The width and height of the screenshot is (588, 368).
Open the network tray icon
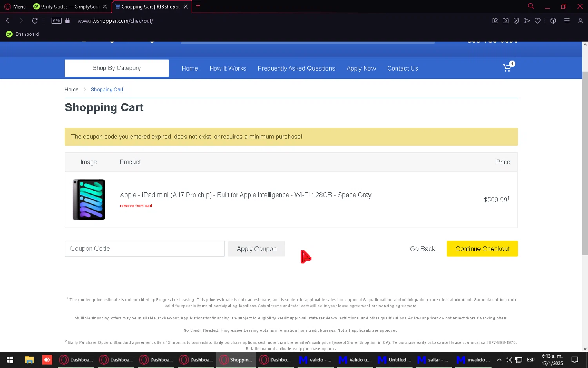pos(519,360)
